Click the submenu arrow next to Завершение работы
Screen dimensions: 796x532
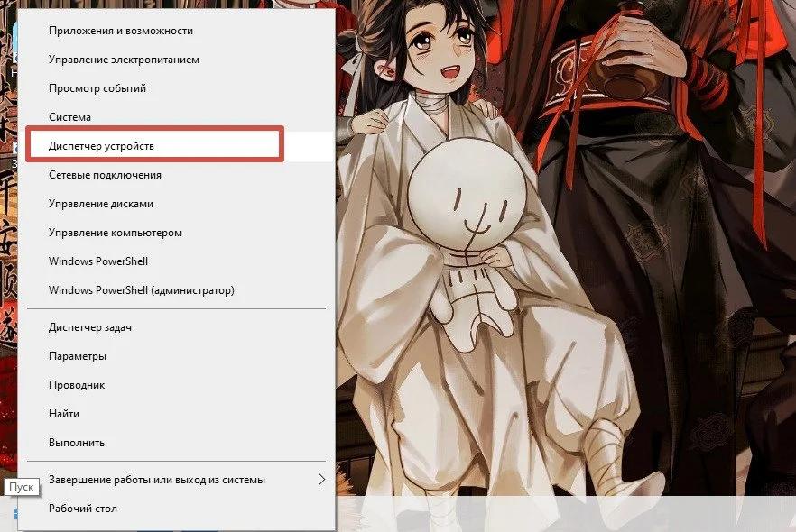(x=321, y=480)
